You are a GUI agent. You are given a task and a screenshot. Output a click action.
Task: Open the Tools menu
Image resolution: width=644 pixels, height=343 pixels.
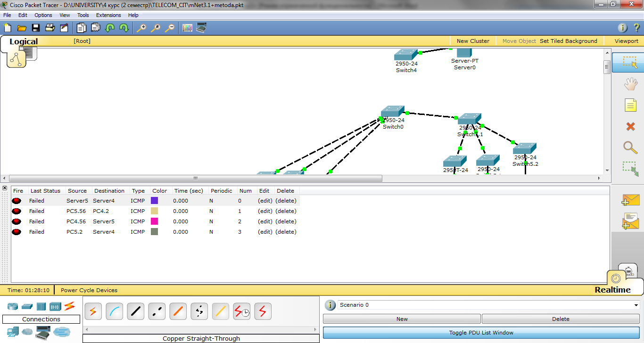tap(83, 15)
